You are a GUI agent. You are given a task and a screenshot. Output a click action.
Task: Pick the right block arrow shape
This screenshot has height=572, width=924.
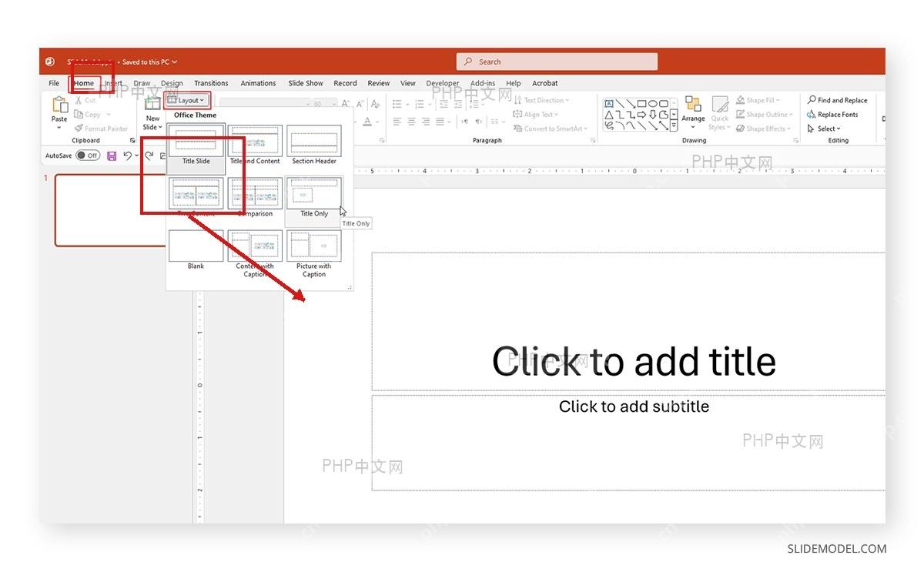click(641, 115)
